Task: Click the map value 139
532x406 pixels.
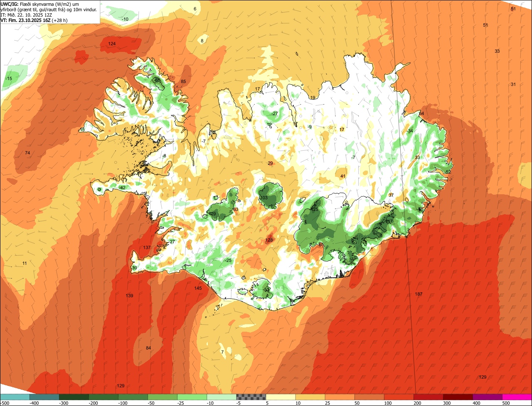Action: [x=130, y=296]
